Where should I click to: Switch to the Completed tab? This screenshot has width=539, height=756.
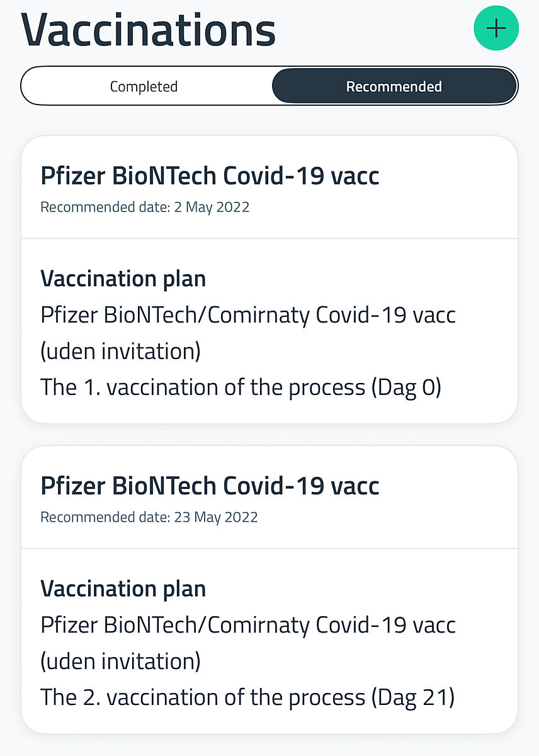(x=144, y=86)
